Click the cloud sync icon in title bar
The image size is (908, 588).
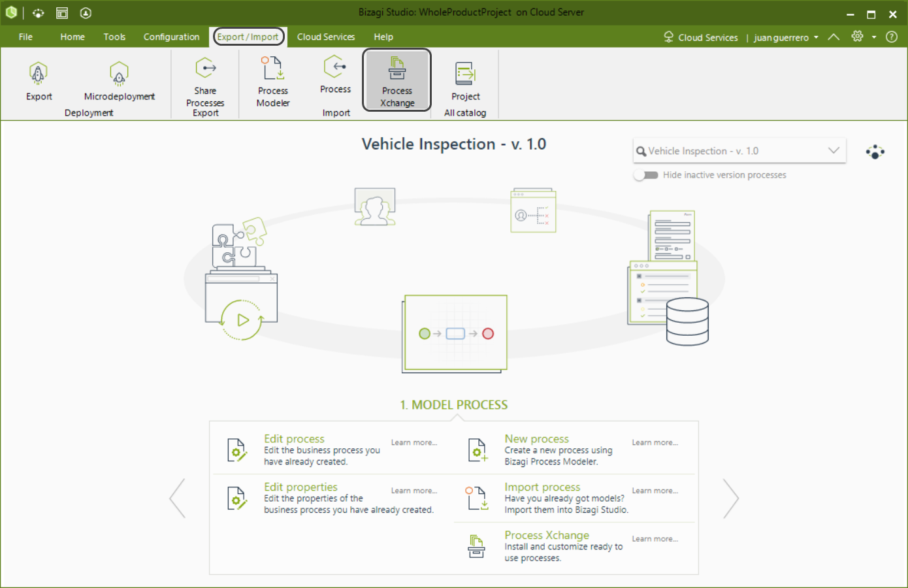[39, 13]
